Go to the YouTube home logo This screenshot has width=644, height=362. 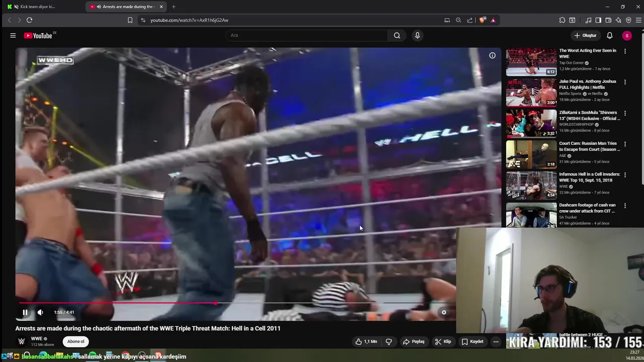click(38, 36)
